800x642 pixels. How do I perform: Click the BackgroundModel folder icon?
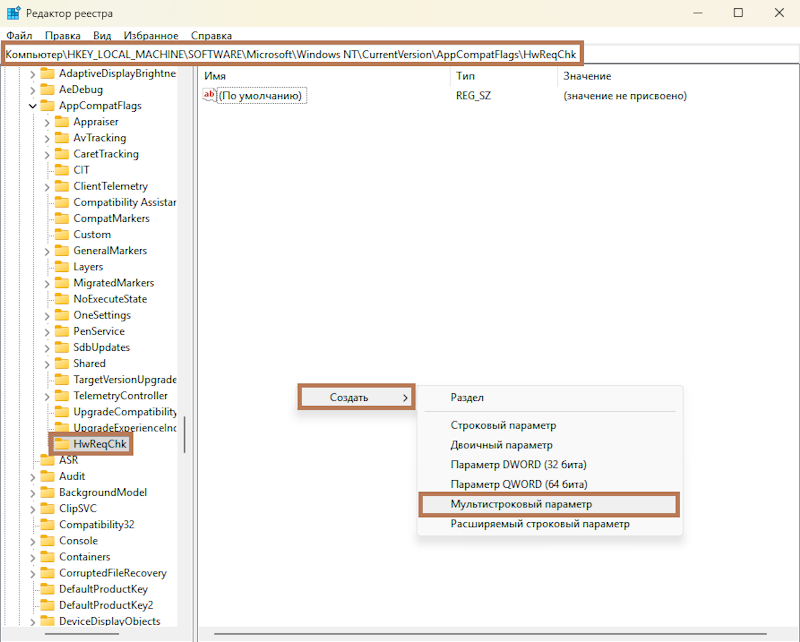(48, 492)
